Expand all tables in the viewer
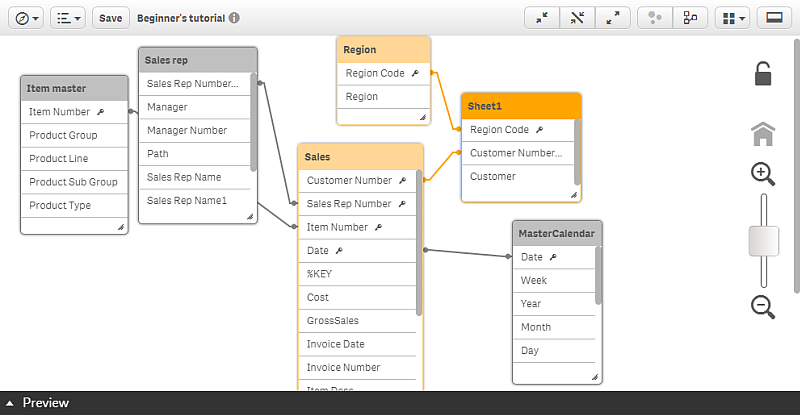The height and width of the screenshot is (415, 800). [612, 18]
